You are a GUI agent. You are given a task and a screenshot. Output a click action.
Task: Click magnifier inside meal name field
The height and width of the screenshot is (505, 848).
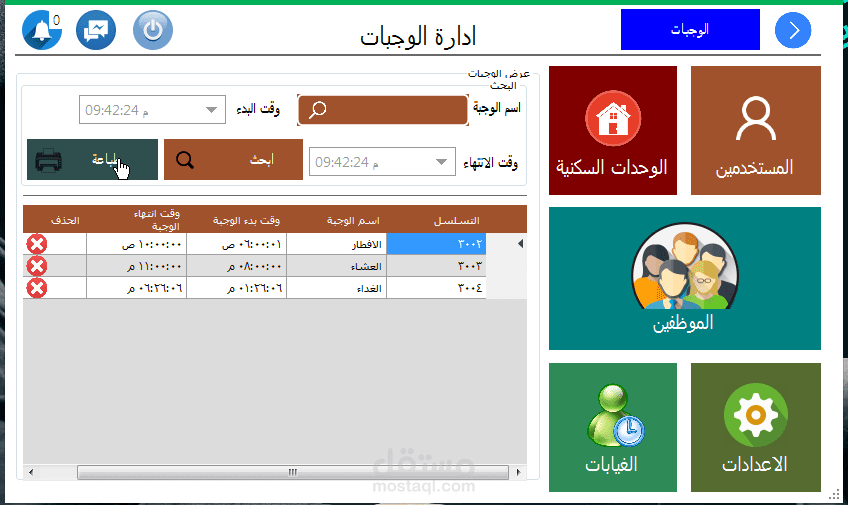click(x=317, y=110)
